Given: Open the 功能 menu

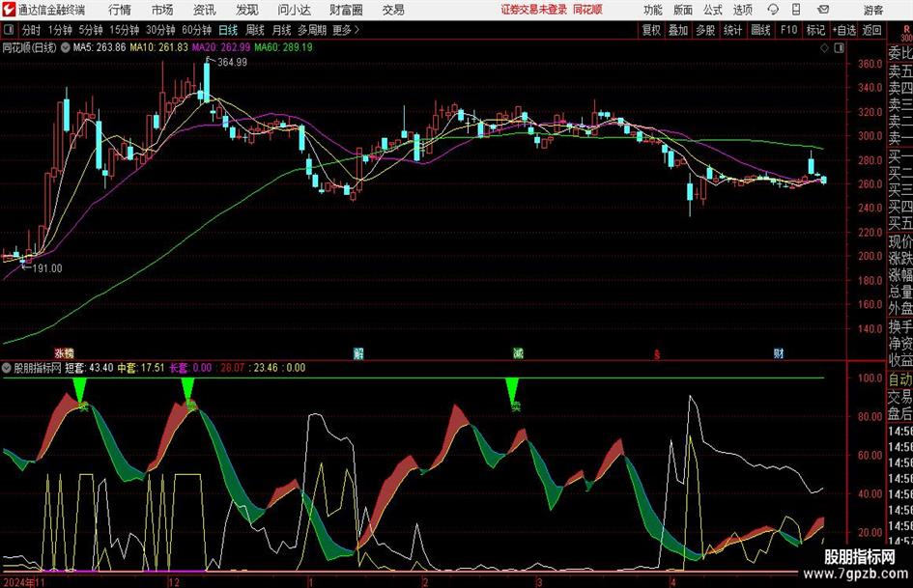Looking at the screenshot, I should click(x=653, y=10).
